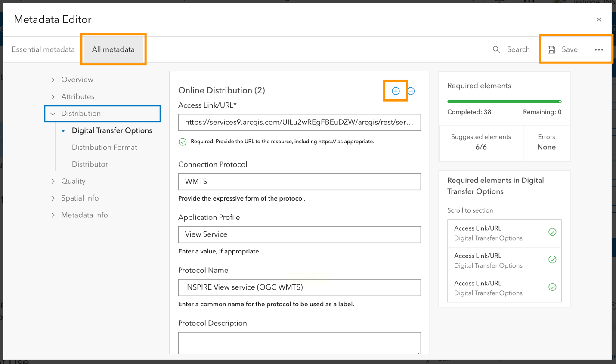Select the All metadata tab
This screenshot has width=616, height=364.
(x=113, y=49)
